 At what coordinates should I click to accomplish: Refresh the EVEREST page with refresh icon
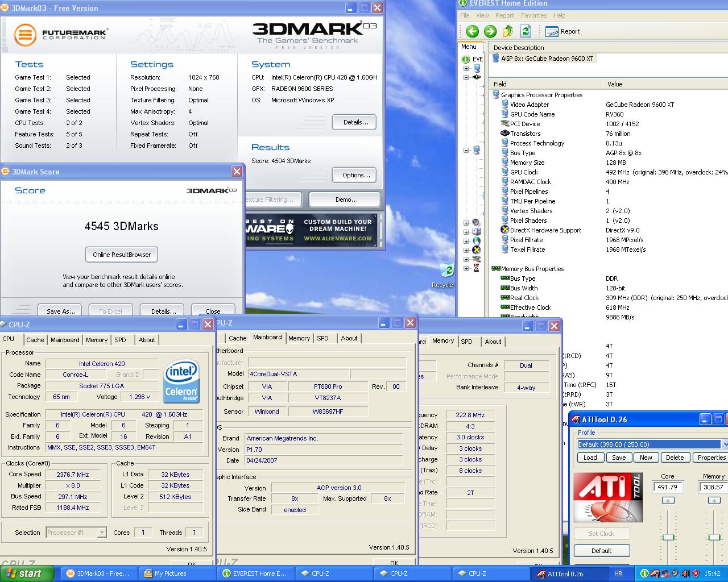526,31
